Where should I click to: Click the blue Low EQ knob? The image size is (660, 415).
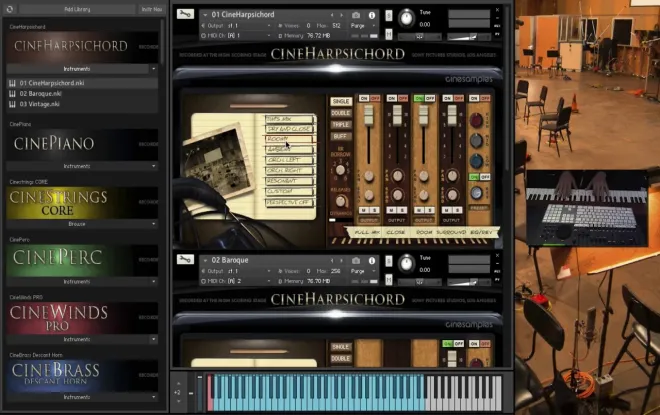[476, 161]
